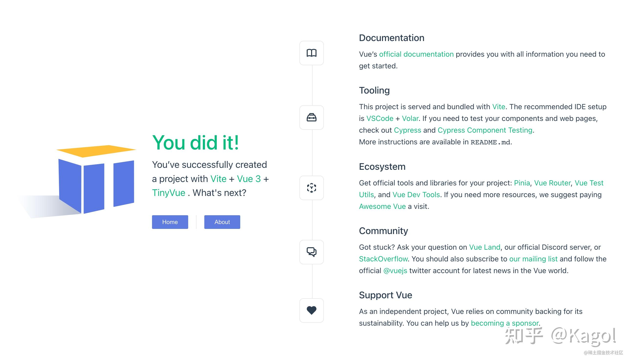Click the Documentation book icon
The image size is (632, 364).
[x=311, y=53]
